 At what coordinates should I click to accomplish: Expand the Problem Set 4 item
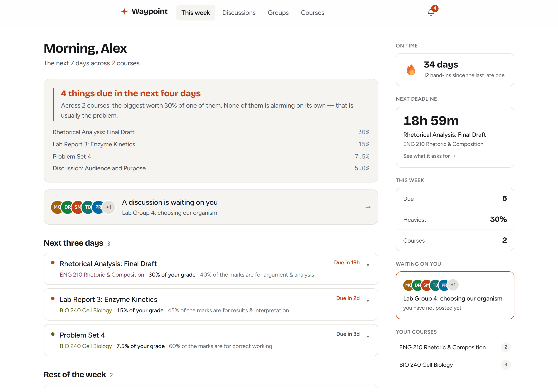point(368,337)
